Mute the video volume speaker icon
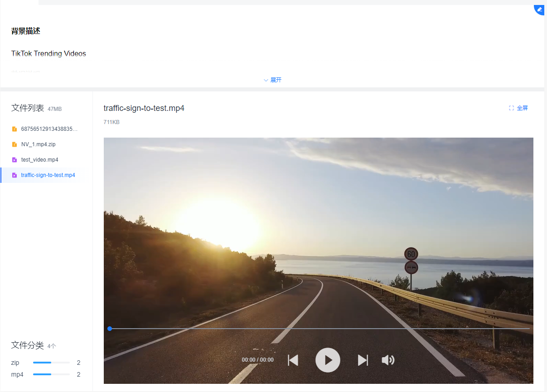This screenshot has height=392, width=547. [388, 360]
